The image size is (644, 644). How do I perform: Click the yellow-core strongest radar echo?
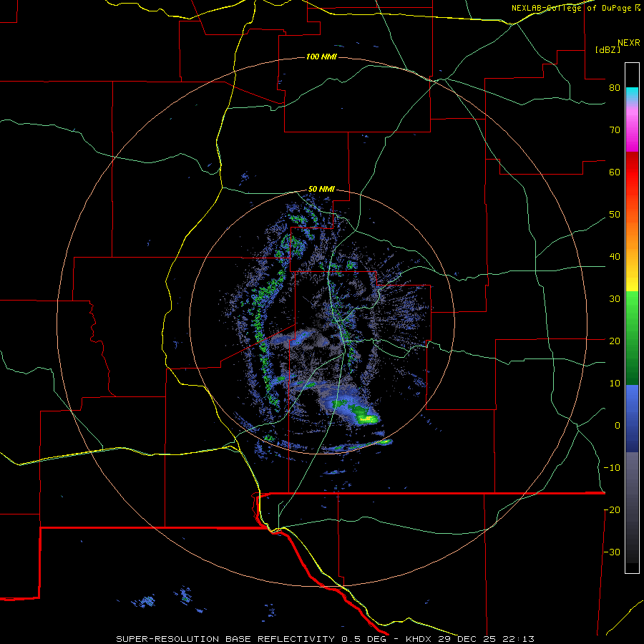[368, 419]
